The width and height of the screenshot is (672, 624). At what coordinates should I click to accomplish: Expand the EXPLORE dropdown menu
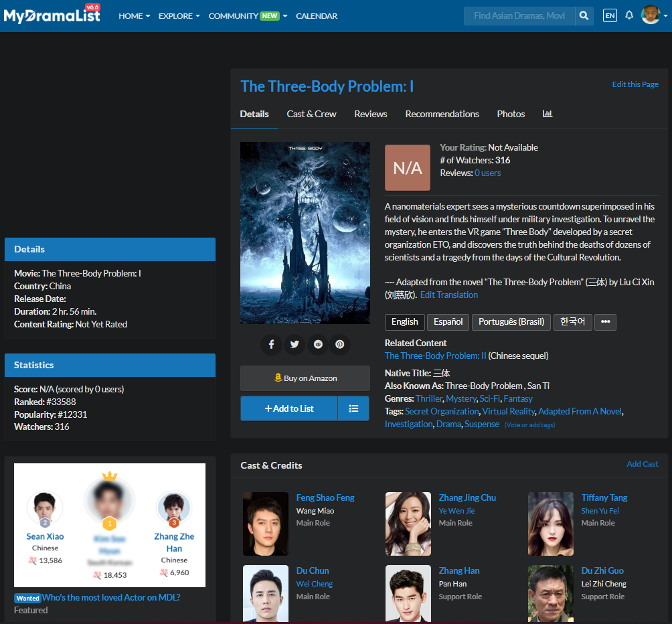coord(179,16)
